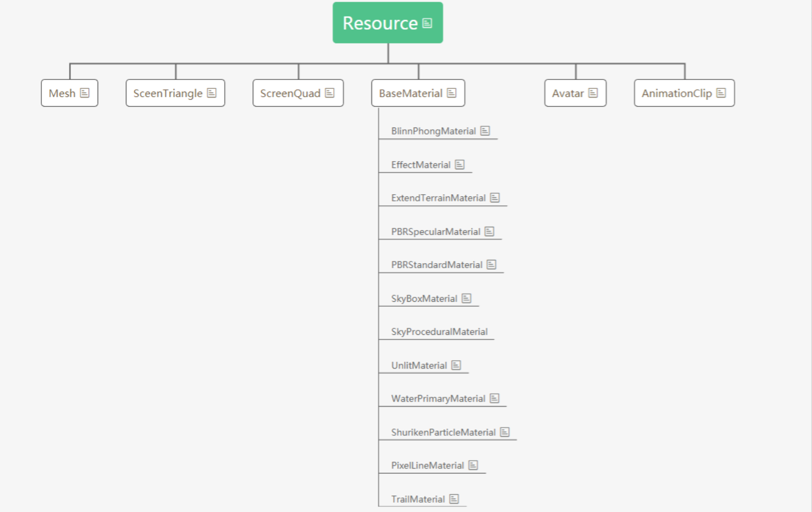Open the note icon beside ScreenQuad

coord(329,93)
